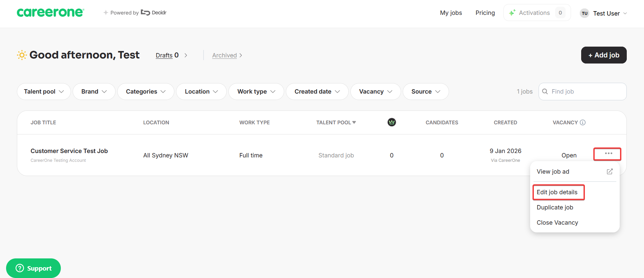Select Close Vacancy
Viewport: 644px width, 278px height.
557,223
